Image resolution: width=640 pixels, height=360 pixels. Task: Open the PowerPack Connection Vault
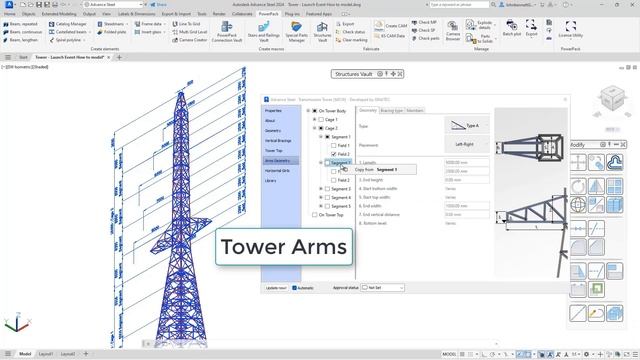[x=227, y=31]
